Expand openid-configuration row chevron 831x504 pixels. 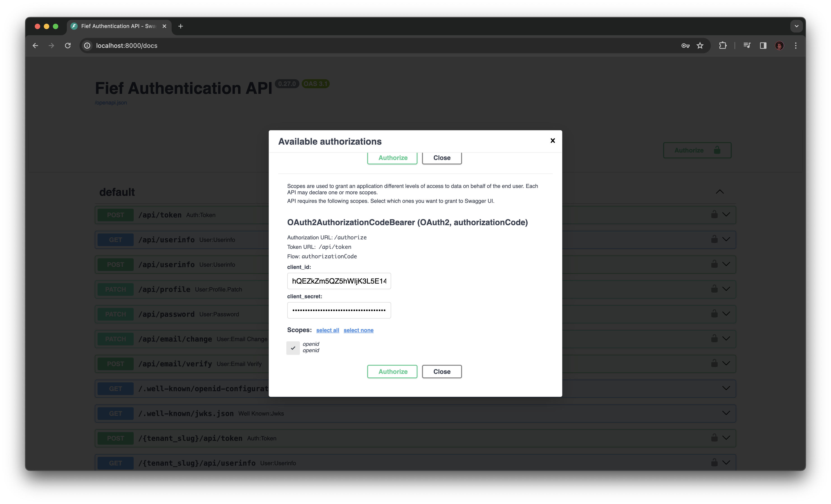[726, 388]
